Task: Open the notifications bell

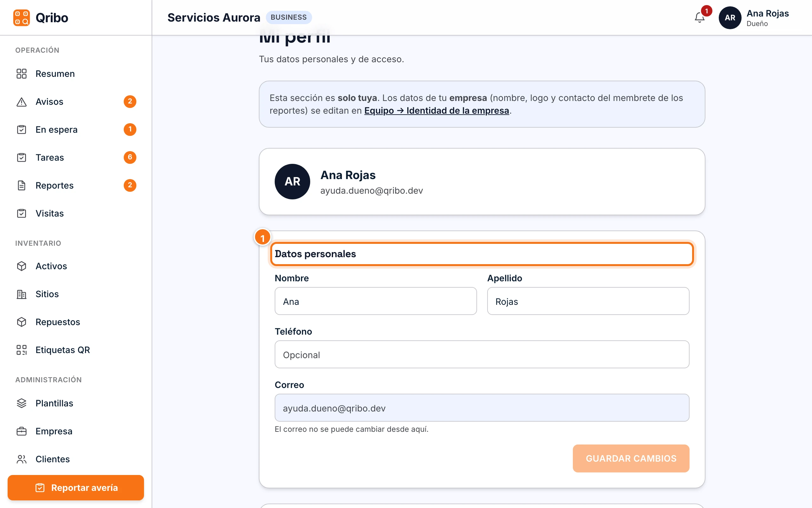Action: [x=700, y=17]
